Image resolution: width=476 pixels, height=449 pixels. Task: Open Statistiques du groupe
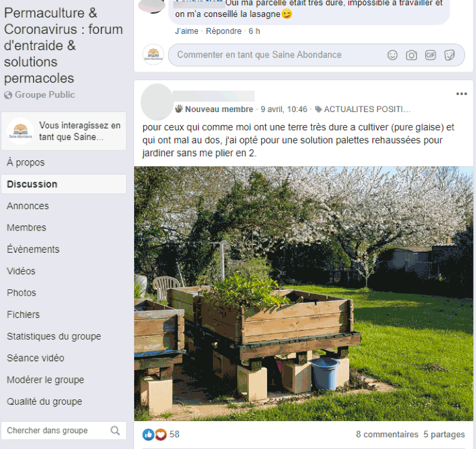click(x=54, y=336)
